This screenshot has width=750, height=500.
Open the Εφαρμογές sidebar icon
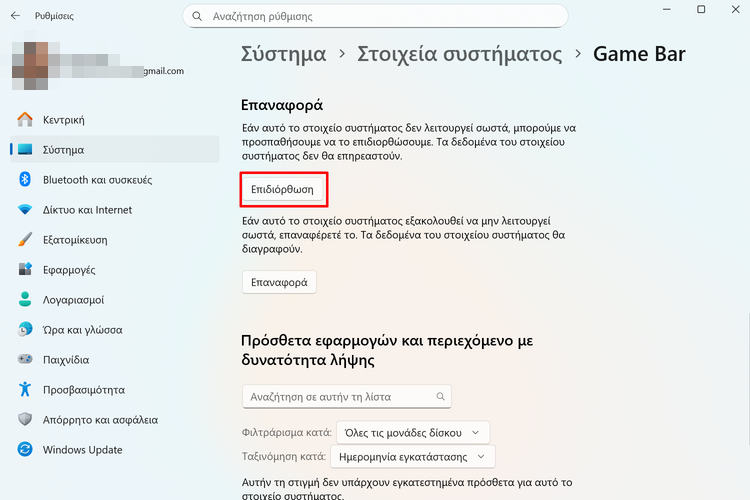[26, 270]
